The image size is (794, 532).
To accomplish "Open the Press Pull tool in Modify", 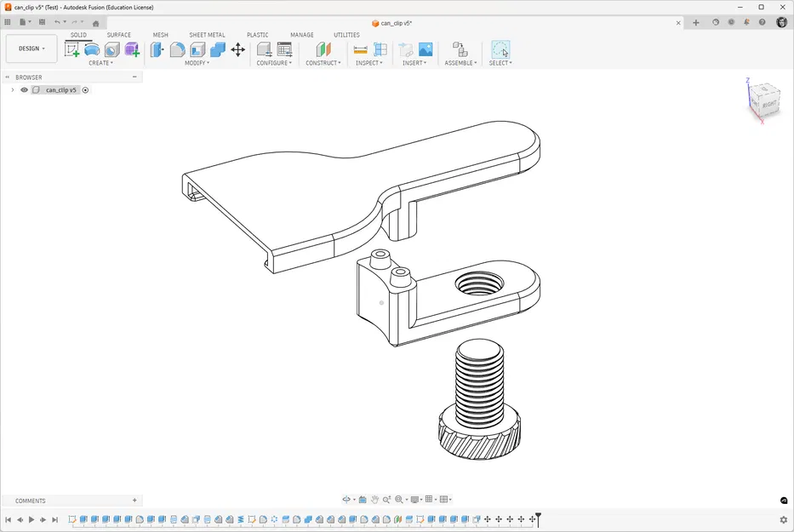I will [x=157, y=49].
